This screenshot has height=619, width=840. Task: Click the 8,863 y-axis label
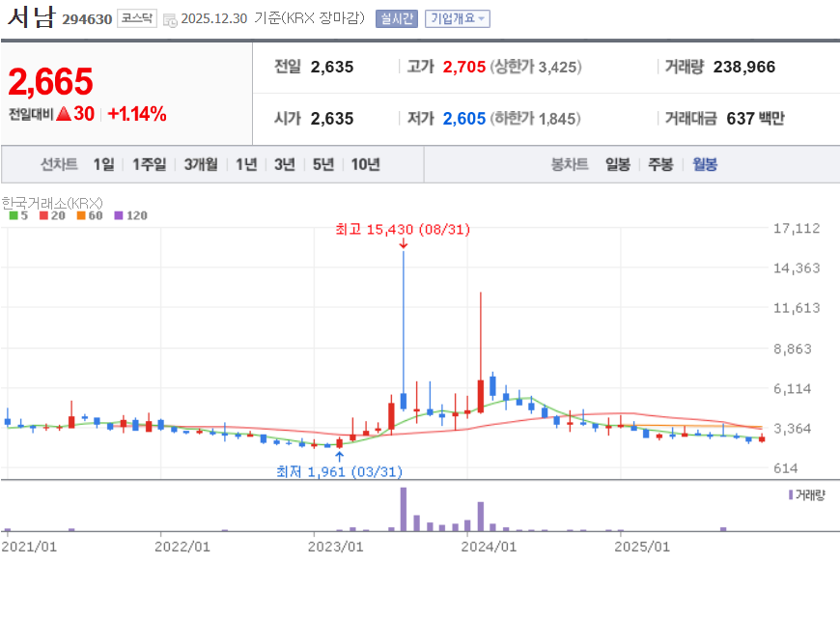[793, 349]
